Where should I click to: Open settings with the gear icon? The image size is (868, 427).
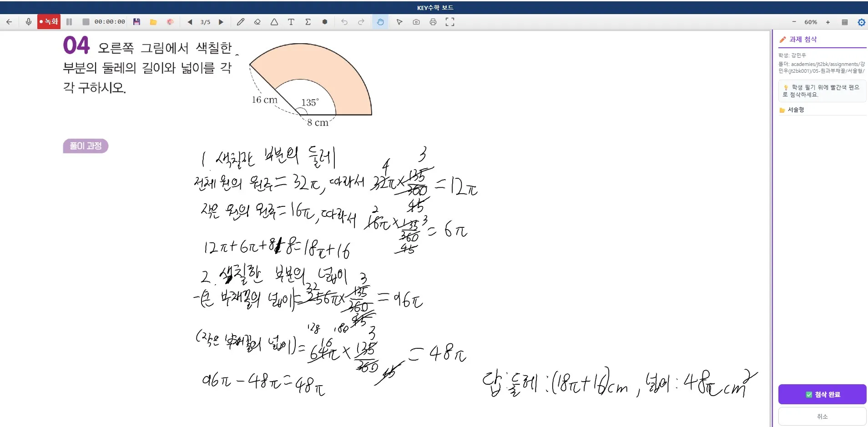tap(862, 22)
